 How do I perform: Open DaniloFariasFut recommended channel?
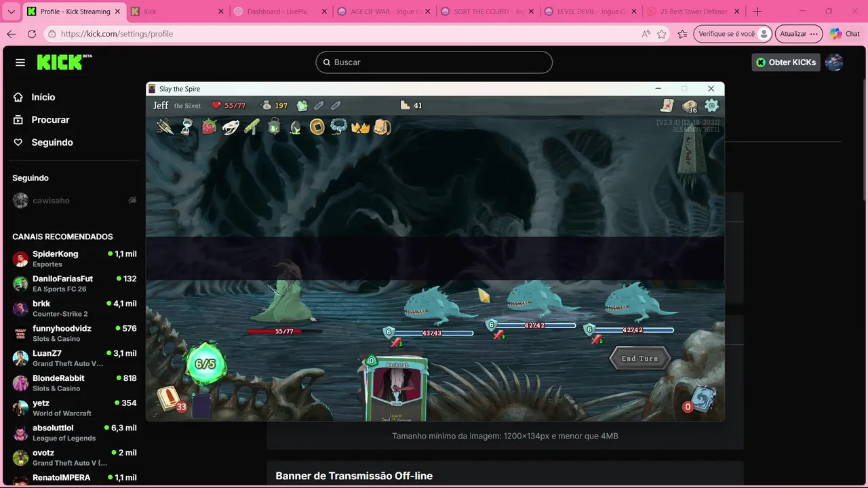75,283
